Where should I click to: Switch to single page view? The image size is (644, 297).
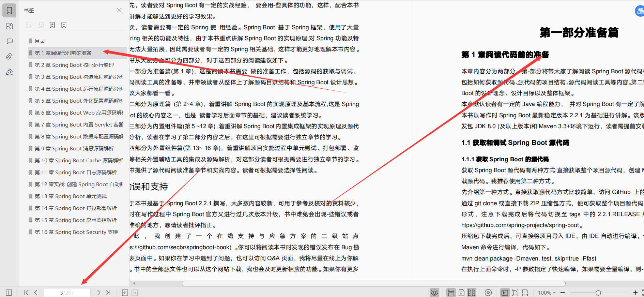(x=461, y=293)
